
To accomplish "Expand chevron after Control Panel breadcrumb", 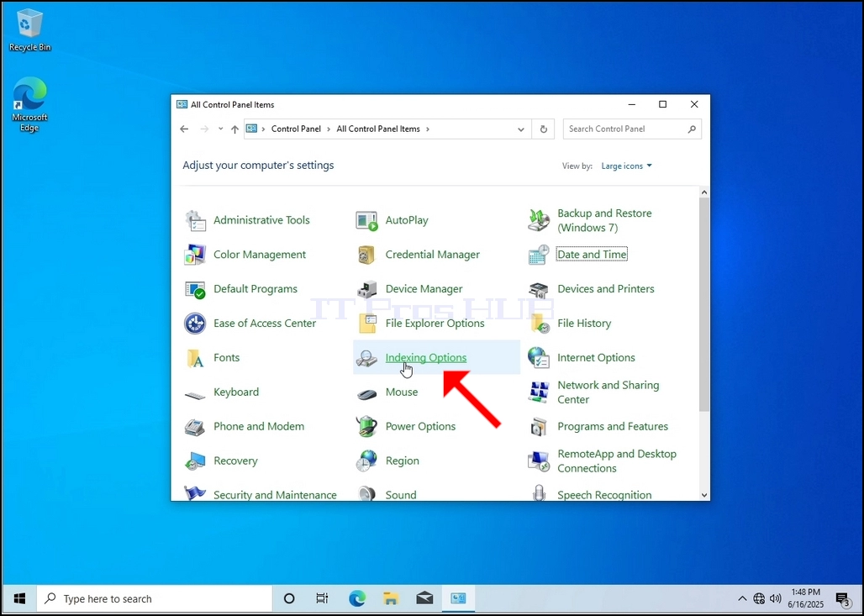I will (x=329, y=129).
